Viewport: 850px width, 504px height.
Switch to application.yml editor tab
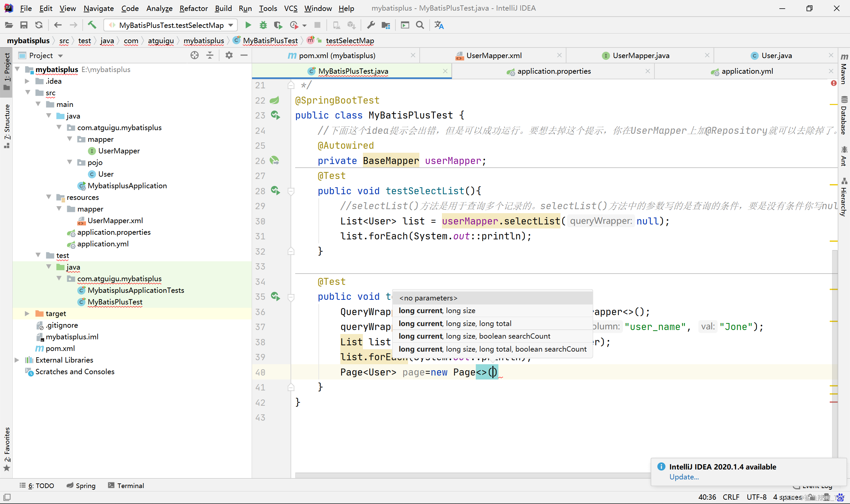[747, 71]
